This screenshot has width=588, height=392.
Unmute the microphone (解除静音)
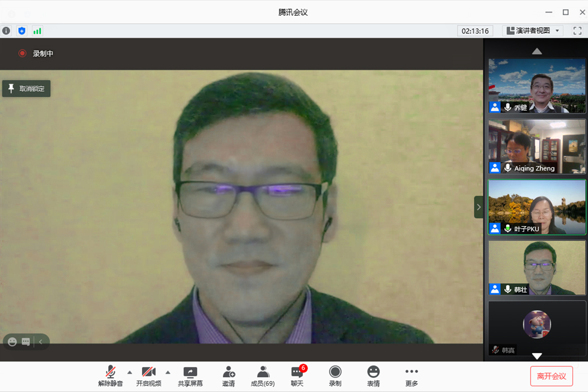point(110,376)
